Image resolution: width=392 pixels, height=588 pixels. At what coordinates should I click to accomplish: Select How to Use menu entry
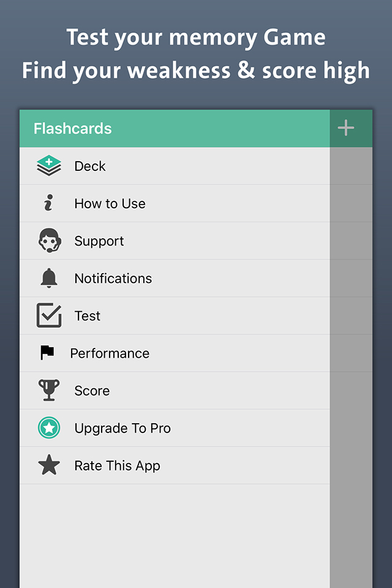point(110,203)
